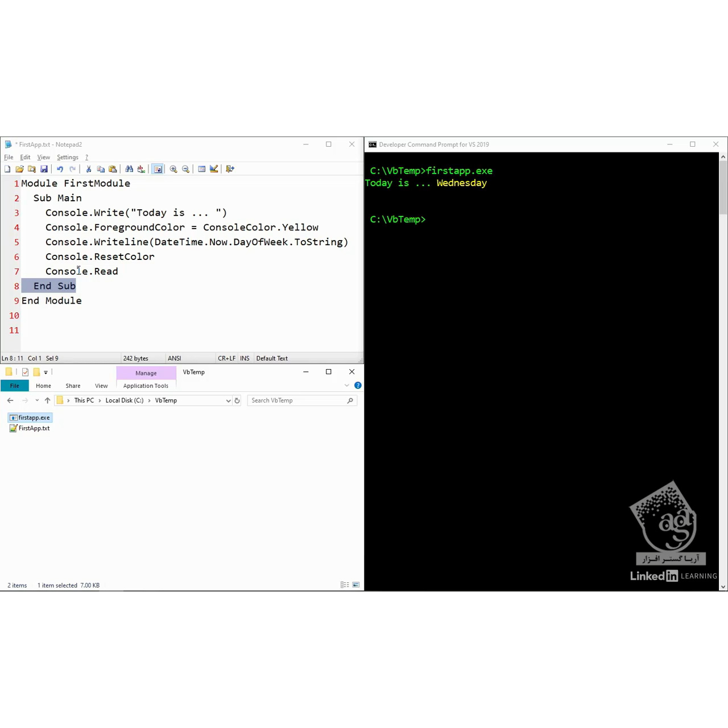Click the Undo arrow icon
728x728 pixels.
(60, 169)
